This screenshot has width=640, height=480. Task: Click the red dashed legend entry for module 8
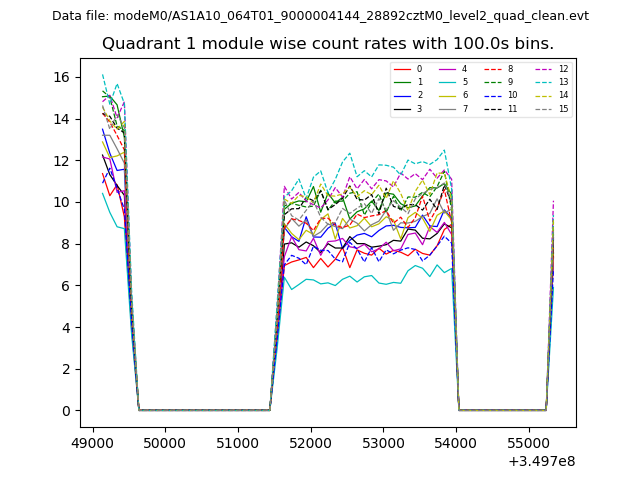493,69
